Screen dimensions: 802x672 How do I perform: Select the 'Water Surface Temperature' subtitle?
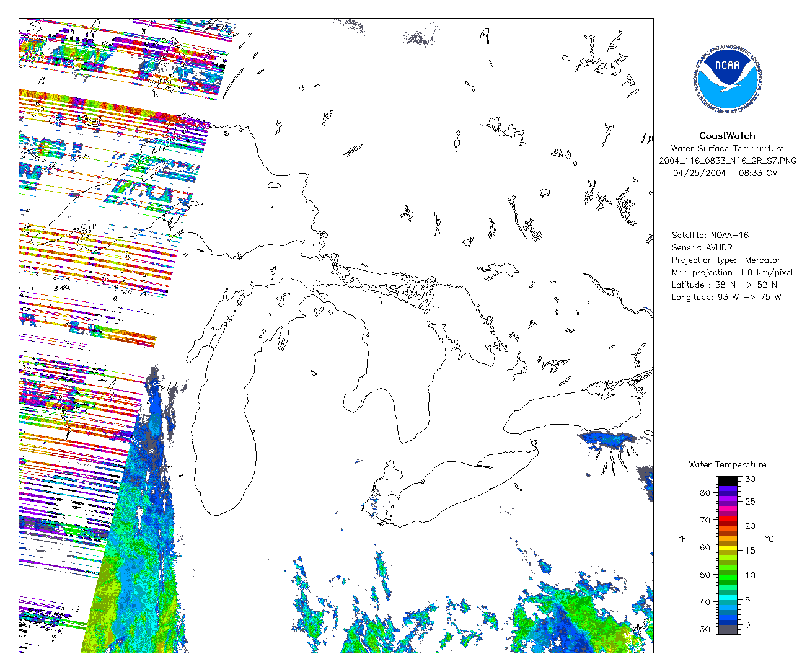click(x=727, y=148)
